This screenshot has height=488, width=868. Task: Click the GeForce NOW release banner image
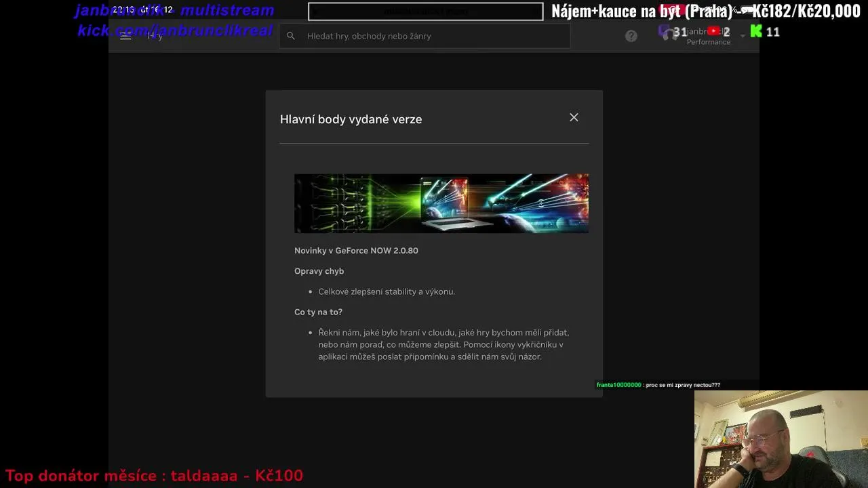(x=441, y=203)
